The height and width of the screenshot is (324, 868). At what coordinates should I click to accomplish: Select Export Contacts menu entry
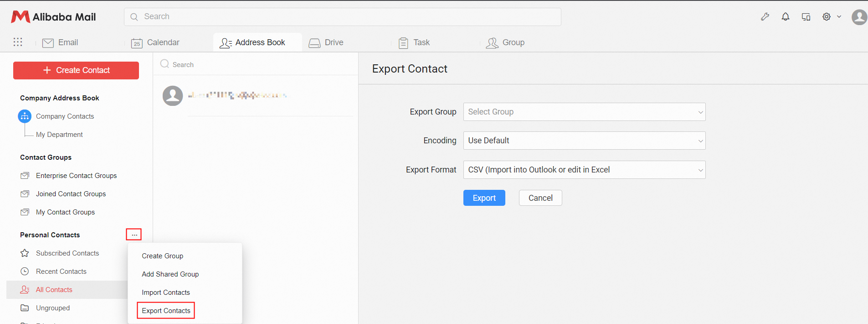point(166,311)
